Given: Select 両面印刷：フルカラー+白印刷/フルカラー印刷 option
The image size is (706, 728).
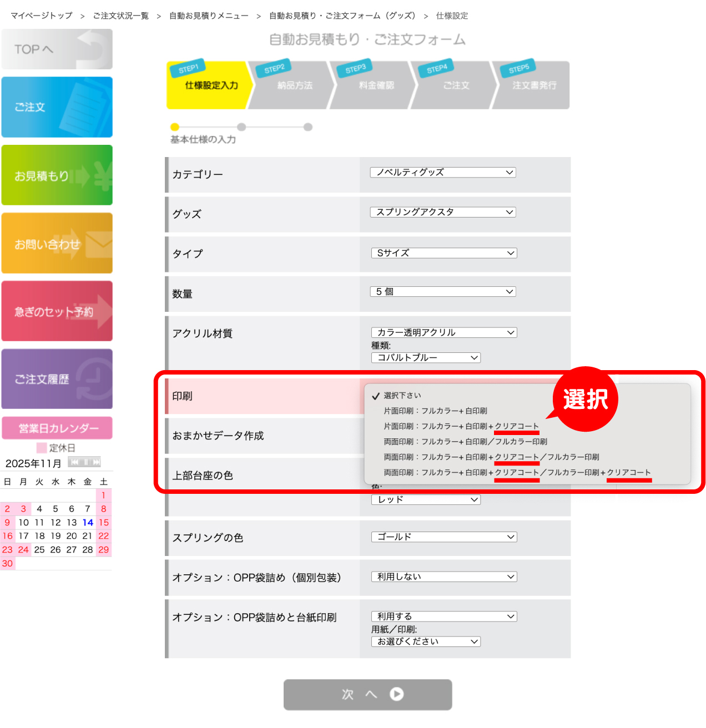Looking at the screenshot, I should (465, 442).
